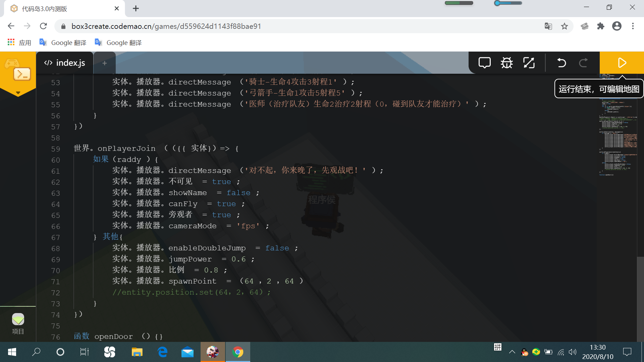Open the Windows notification center
This screenshot has height=362, width=644.
pyautogui.click(x=627, y=352)
